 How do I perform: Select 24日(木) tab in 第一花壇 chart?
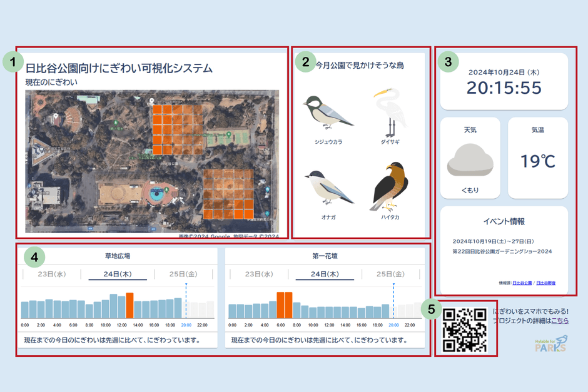click(324, 274)
